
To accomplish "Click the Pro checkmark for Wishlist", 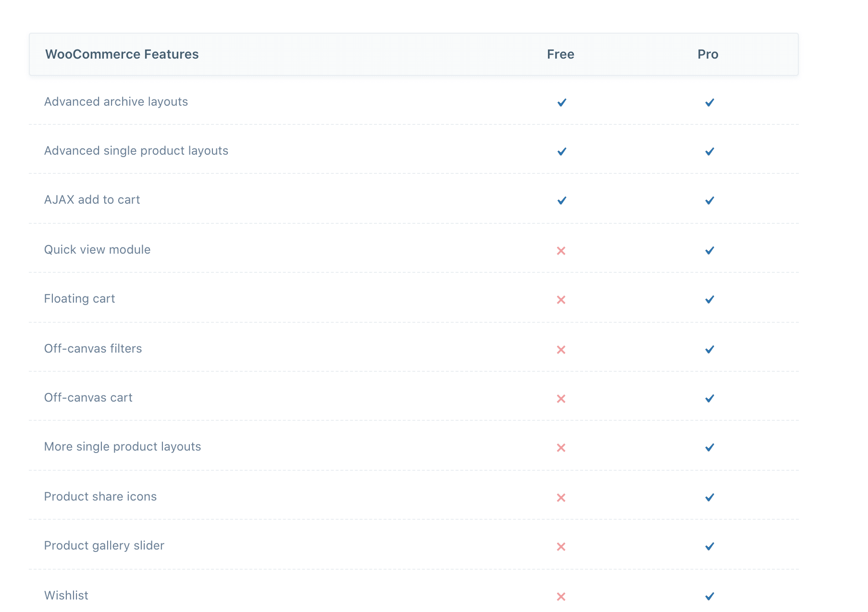I will (x=709, y=596).
